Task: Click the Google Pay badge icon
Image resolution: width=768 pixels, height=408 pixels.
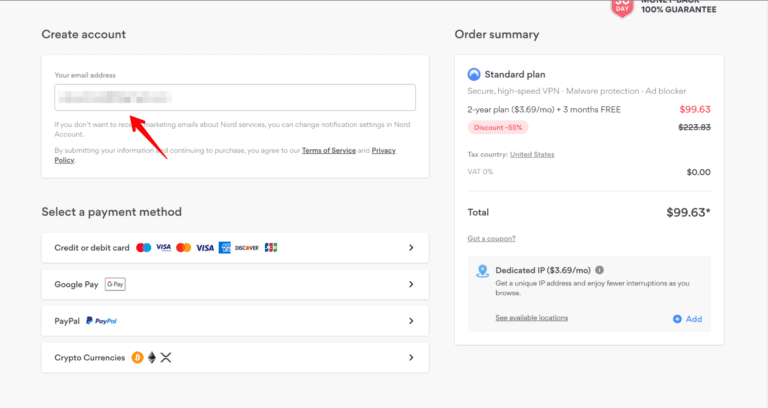Action: pos(115,284)
